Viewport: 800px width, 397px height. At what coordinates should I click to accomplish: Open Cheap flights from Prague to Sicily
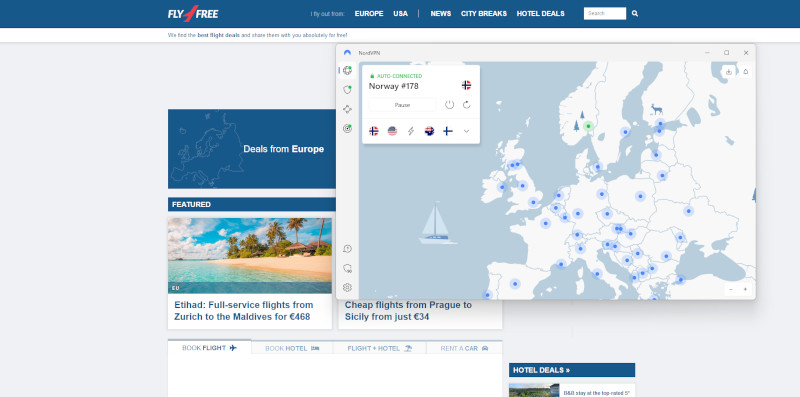(408, 311)
